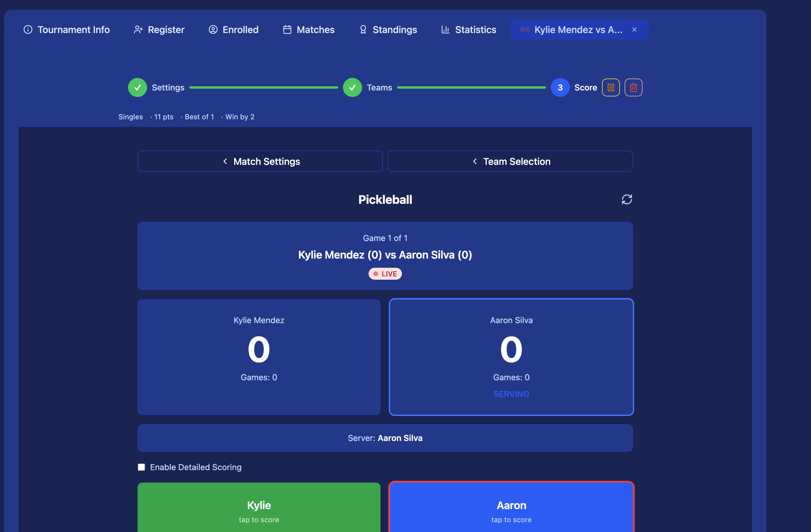Select the Aaron Silva serving score card

tap(511, 357)
